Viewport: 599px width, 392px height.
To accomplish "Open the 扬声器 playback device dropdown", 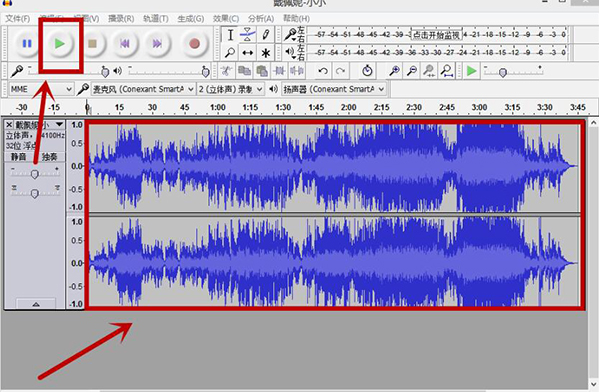I will coord(333,89).
